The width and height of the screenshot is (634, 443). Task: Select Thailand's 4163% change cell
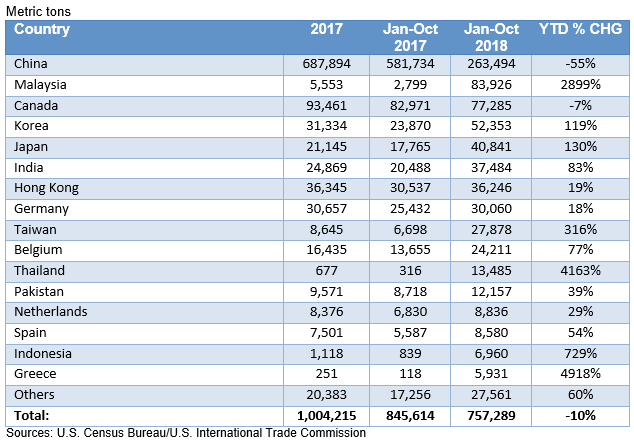coord(580,270)
